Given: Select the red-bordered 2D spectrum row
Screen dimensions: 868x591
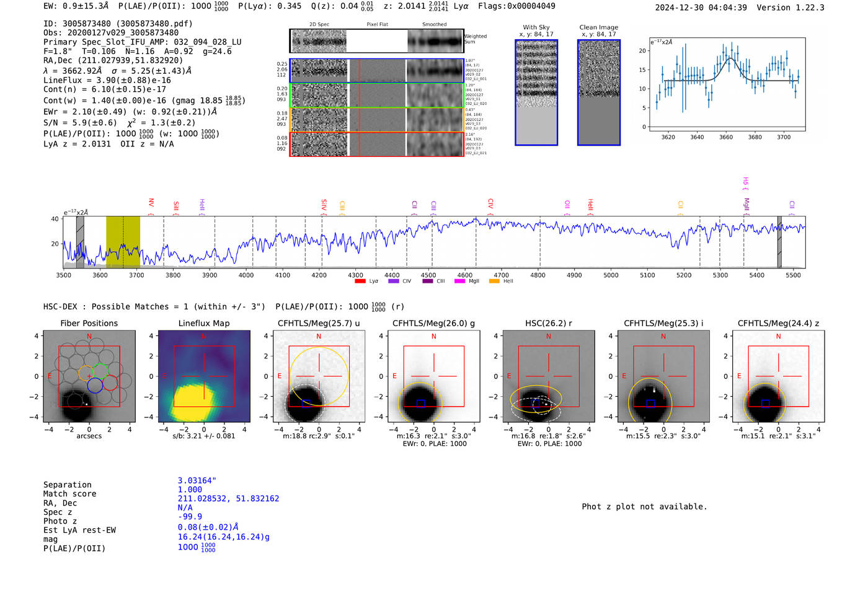Looking at the screenshot, I should (x=376, y=144).
